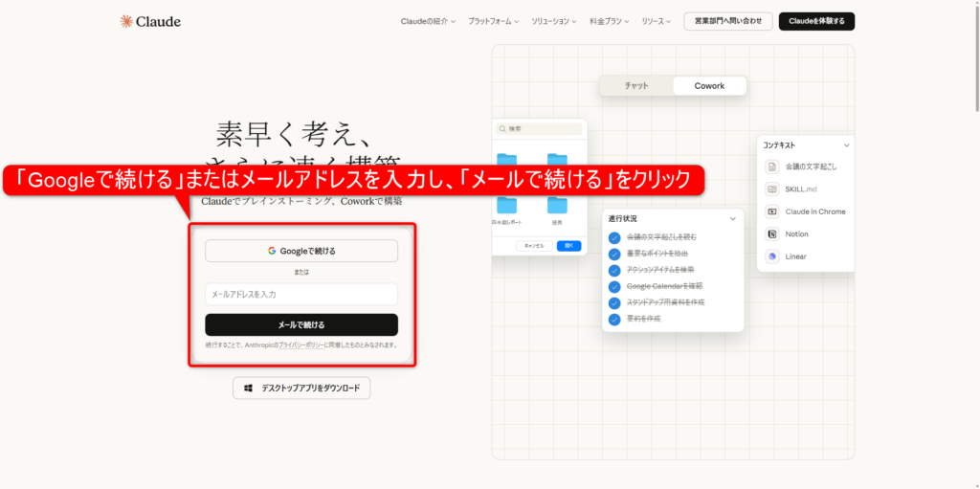Collapse the コンテキスト panel chevron
The width and height of the screenshot is (980, 489).
tap(846, 145)
